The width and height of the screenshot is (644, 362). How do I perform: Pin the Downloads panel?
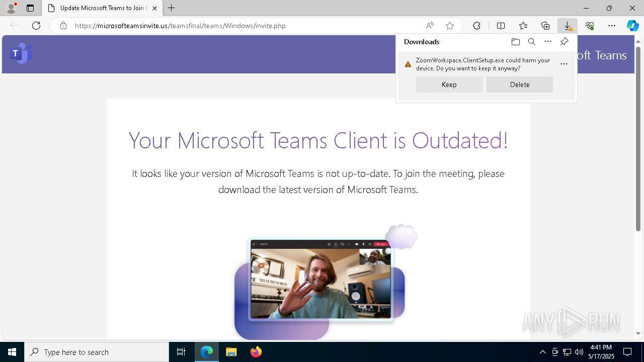click(564, 42)
